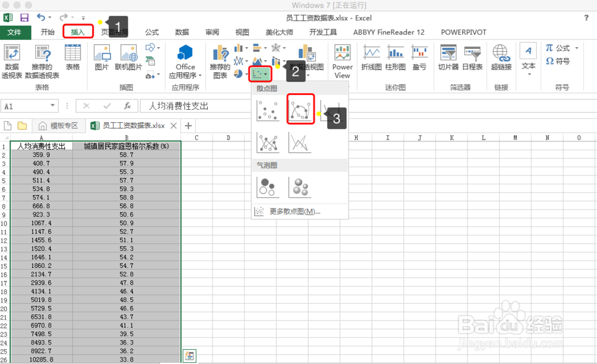Insert a 数据透视表 pivot table
The image size is (597, 364).
(x=12, y=61)
